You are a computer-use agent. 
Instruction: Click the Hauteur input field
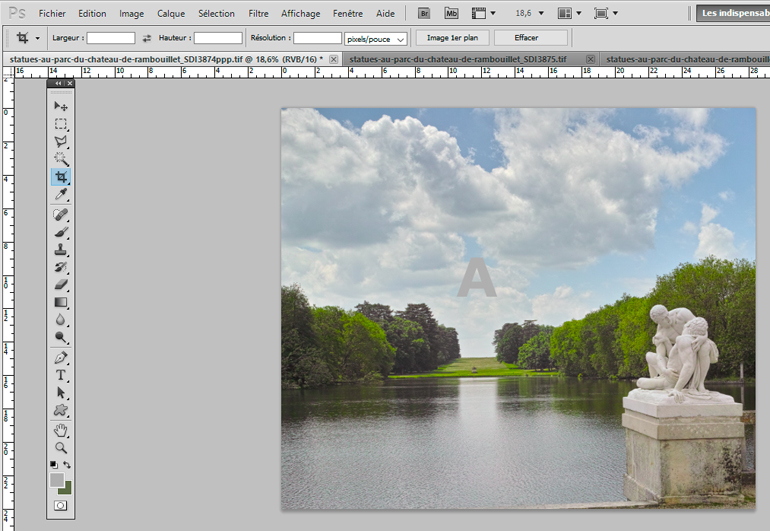pyautogui.click(x=218, y=38)
